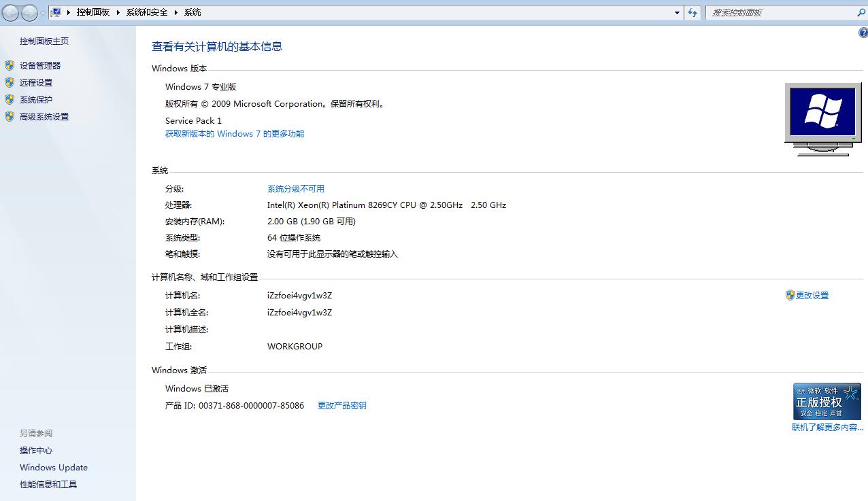
Task: Open 系统分级不可用 link
Action: click(x=297, y=188)
